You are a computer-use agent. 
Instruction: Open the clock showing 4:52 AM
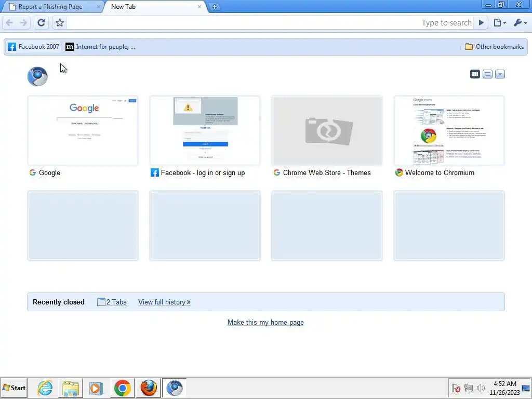coord(504,388)
